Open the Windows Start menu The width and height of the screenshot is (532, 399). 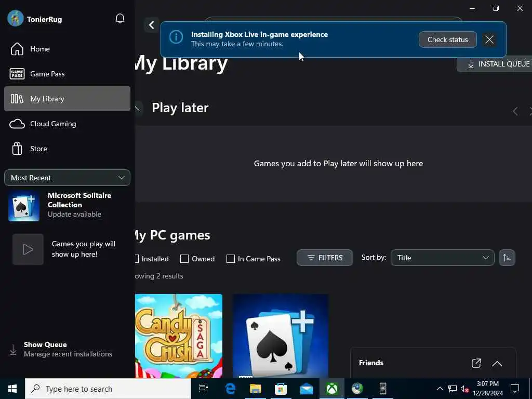tap(12, 389)
